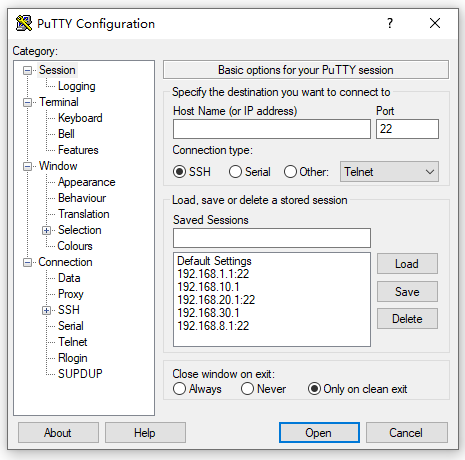Open the Keyboard settings category

(x=80, y=118)
